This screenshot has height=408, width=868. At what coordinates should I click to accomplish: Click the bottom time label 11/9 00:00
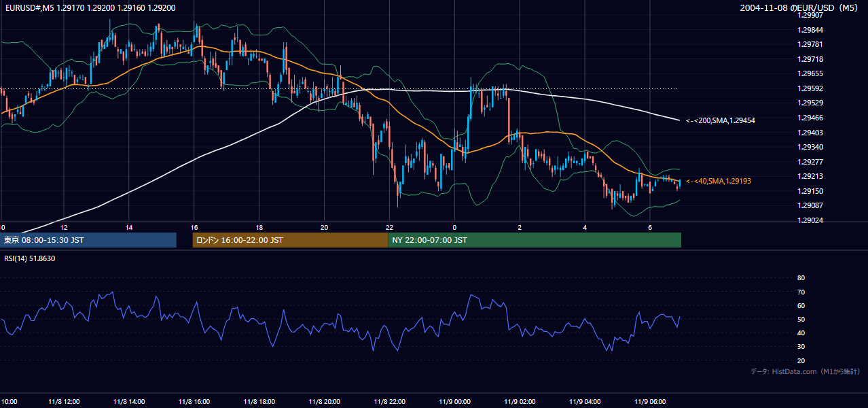click(x=454, y=402)
